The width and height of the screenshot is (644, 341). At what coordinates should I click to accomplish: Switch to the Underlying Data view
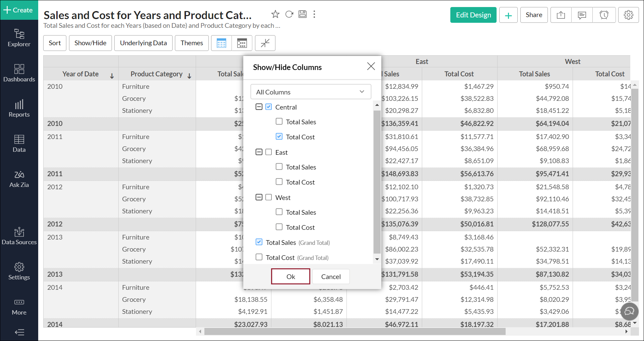pos(143,43)
